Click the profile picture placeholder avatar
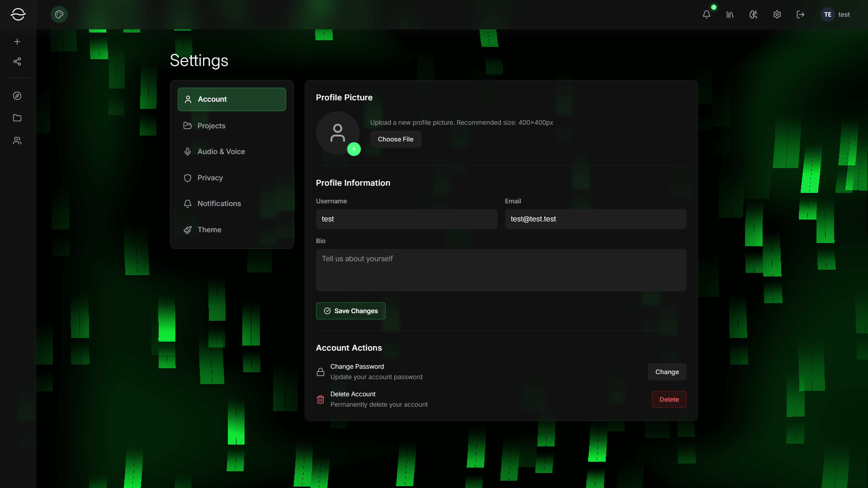Image resolution: width=868 pixels, height=488 pixels. tap(338, 133)
